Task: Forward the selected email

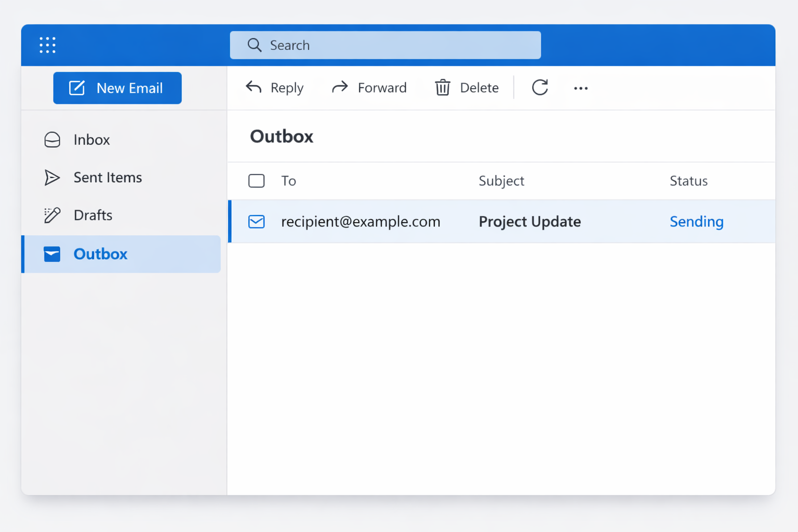Action: [369, 88]
